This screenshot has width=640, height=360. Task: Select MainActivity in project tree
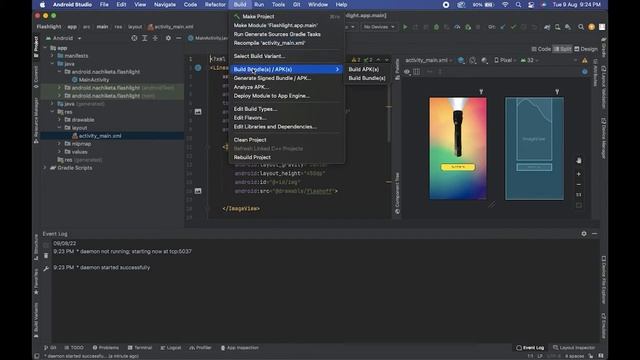point(91,80)
